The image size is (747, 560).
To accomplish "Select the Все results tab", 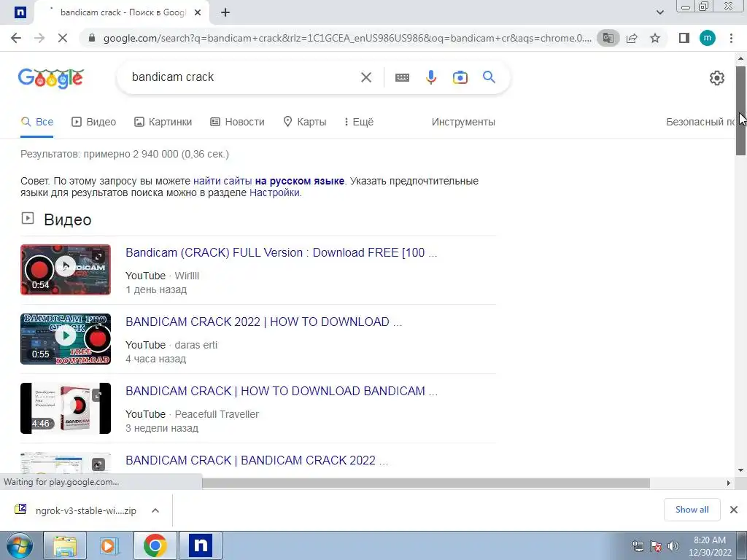I will coord(36,122).
